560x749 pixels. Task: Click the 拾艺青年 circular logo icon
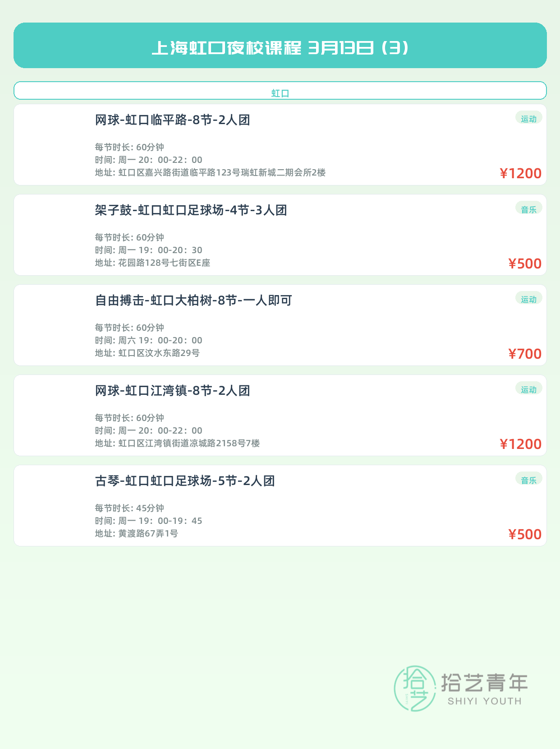pos(415,688)
